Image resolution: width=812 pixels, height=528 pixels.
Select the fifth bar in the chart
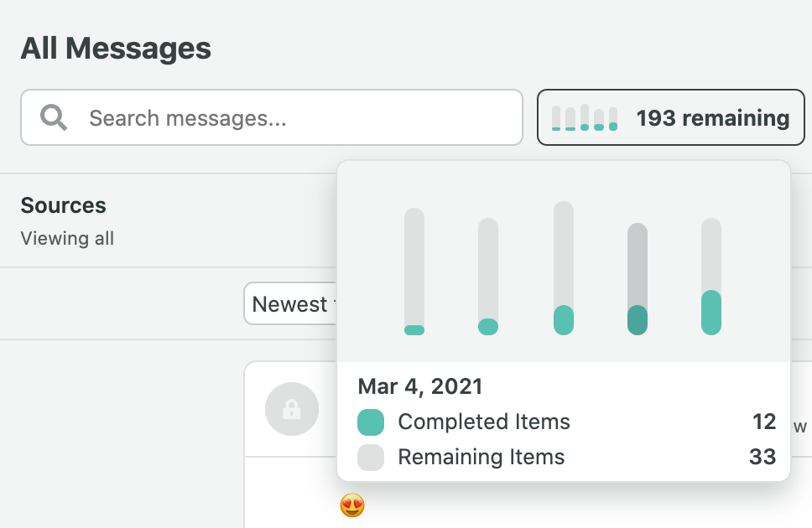711,277
